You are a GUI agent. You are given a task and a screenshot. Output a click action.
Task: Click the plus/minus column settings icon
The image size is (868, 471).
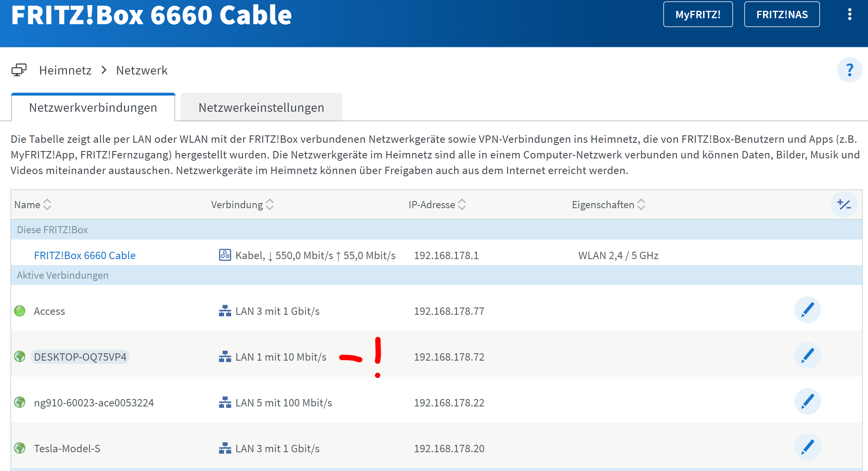(x=844, y=205)
